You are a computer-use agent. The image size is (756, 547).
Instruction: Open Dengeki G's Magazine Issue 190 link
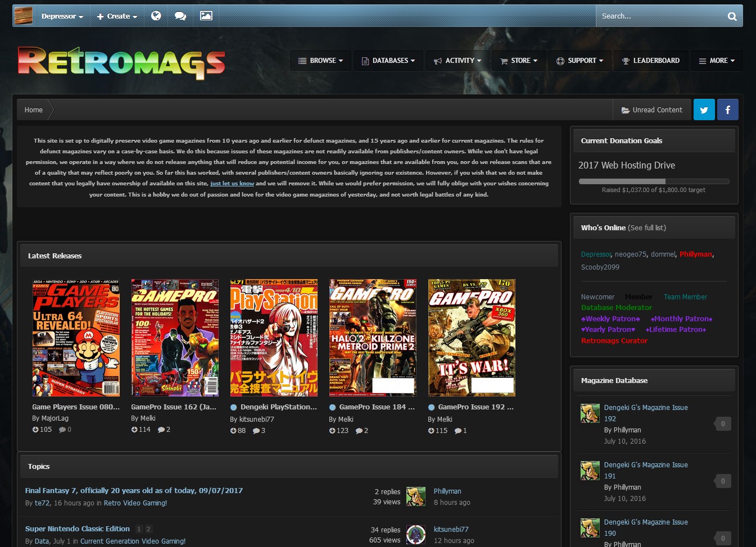[x=646, y=528]
